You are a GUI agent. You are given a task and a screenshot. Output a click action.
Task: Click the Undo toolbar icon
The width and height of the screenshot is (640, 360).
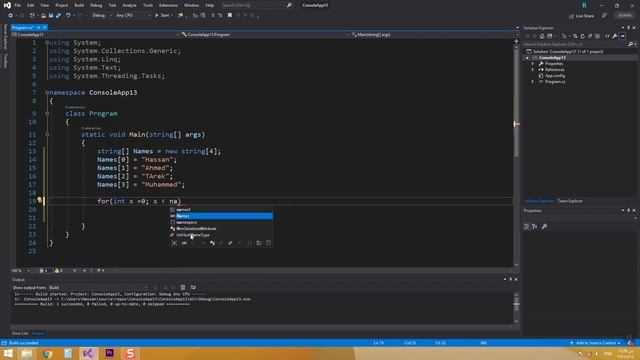point(68,16)
